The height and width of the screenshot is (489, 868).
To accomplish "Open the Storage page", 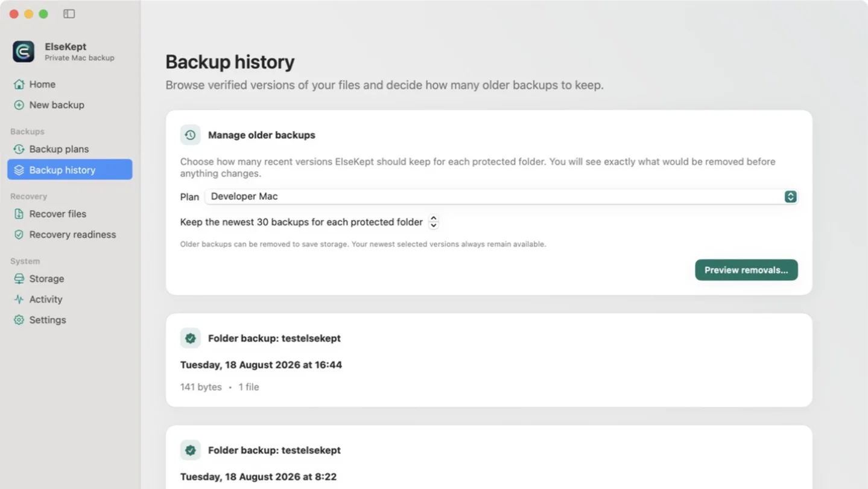I will click(x=70, y=279).
